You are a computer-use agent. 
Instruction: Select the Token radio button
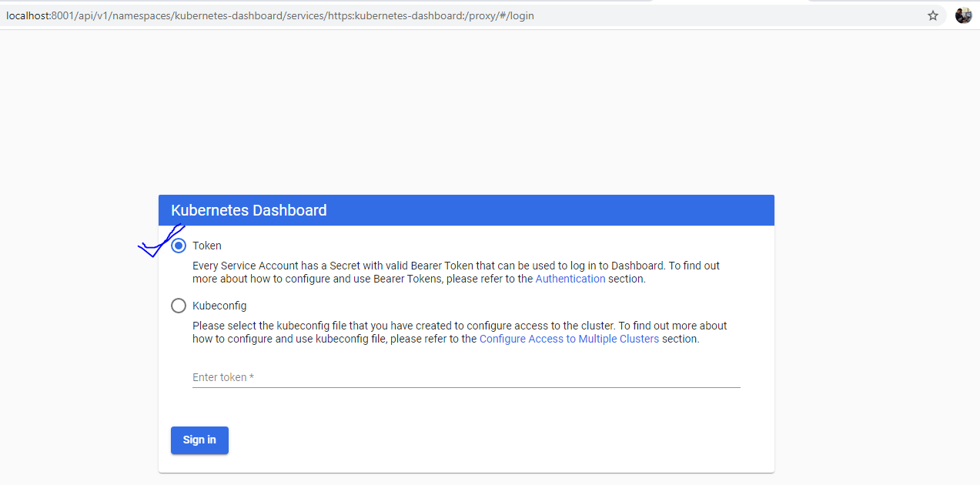[x=179, y=246]
